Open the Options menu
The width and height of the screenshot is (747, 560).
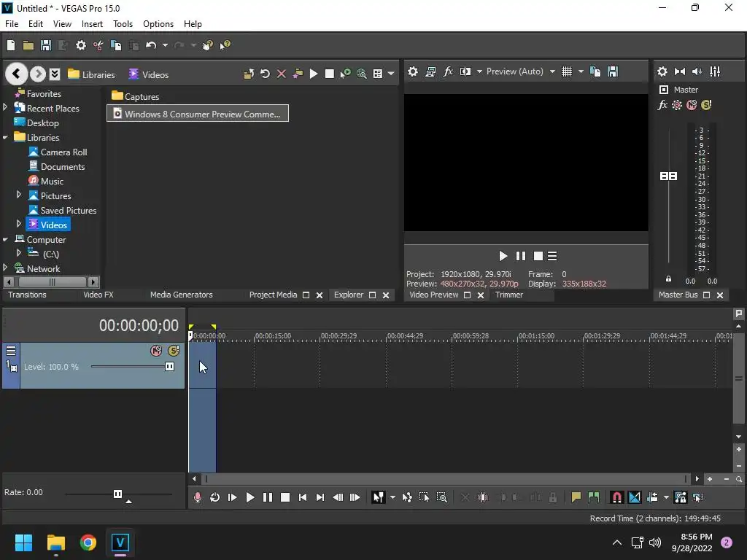158,24
